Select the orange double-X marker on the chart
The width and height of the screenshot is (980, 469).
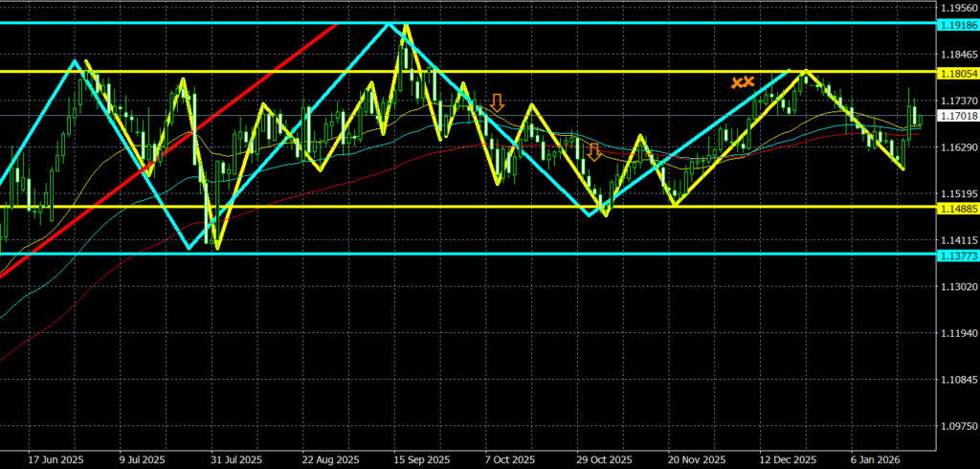(x=743, y=83)
